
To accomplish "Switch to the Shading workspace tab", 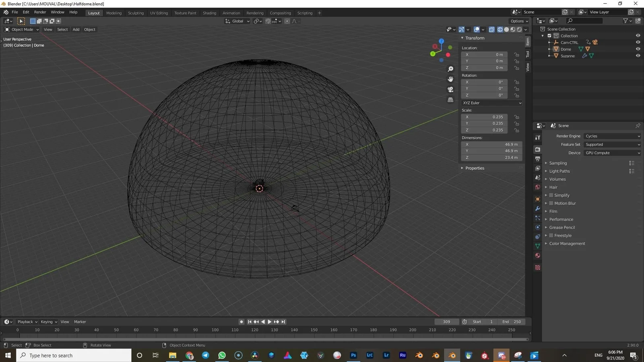I will (x=209, y=13).
